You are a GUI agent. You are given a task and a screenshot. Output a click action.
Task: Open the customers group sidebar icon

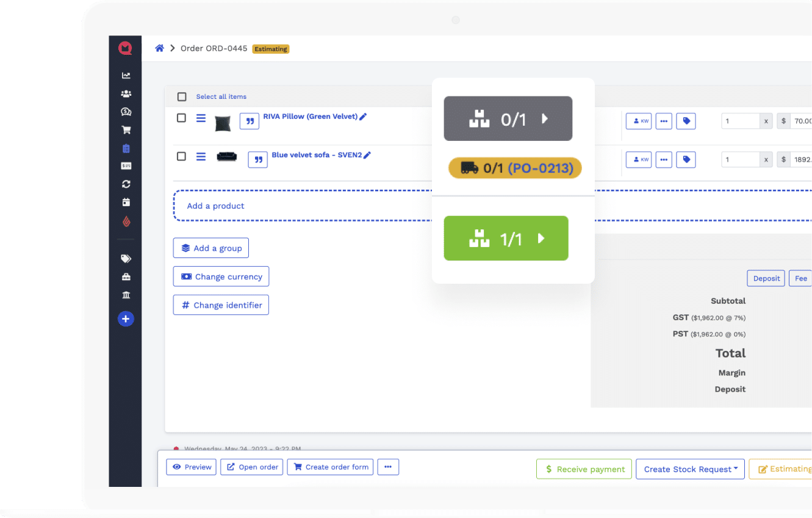[126, 94]
